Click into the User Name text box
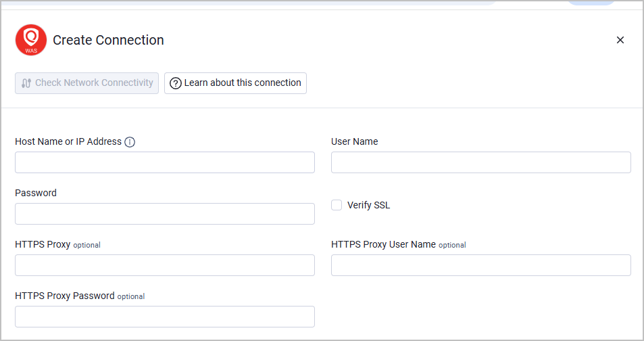 (x=481, y=162)
